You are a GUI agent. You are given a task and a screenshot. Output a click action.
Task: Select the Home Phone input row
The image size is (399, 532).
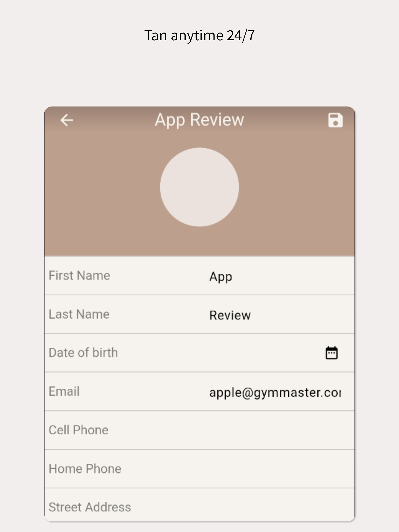coord(199,469)
